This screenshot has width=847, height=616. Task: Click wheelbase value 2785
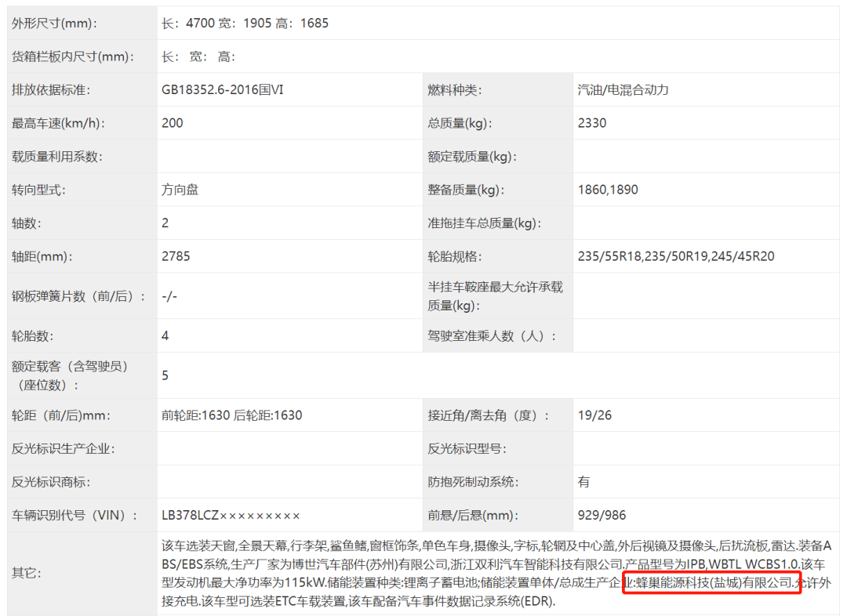(x=176, y=256)
